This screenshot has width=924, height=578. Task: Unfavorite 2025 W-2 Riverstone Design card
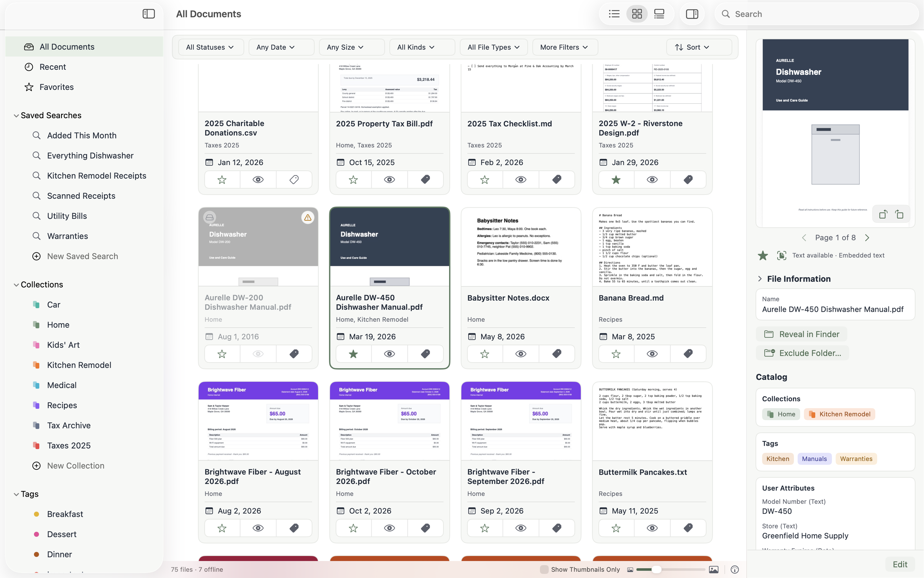coord(616,179)
